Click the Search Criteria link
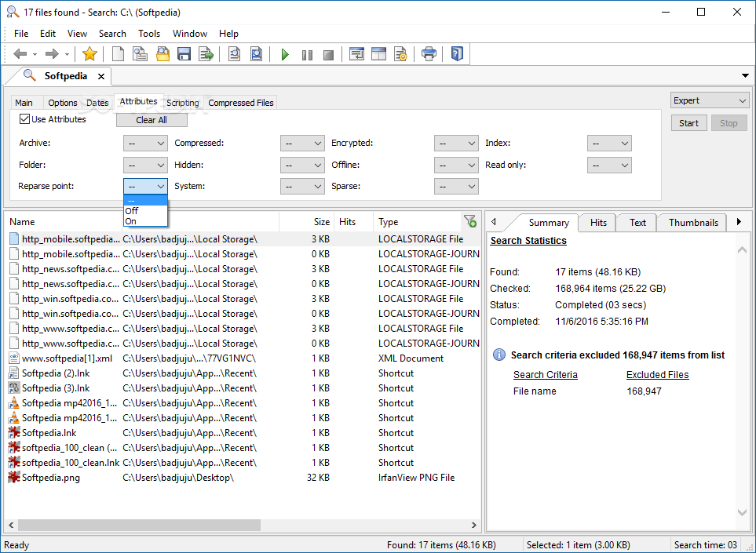Screen dimensions: 756x553 [x=546, y=375]
